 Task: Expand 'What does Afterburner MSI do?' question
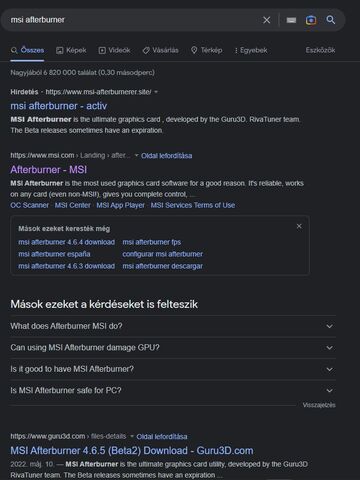point(173,326)
